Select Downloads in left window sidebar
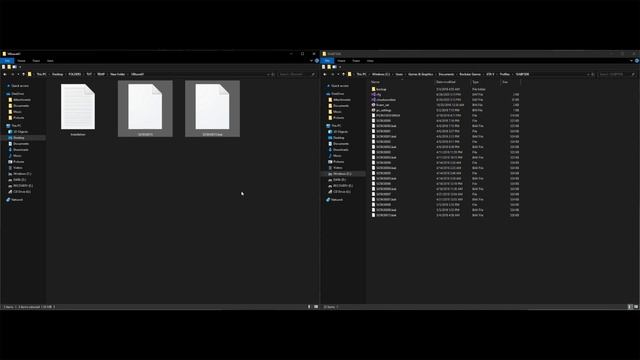This screenshot has height=360, width=640. click(x=18, y=150)
